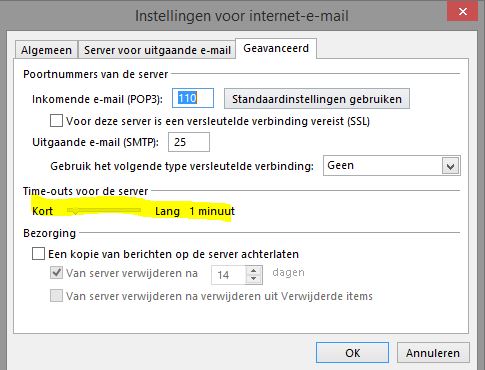The image size is (485, 370).
Task: Click the Annuleren button
Action: point(433,353)
